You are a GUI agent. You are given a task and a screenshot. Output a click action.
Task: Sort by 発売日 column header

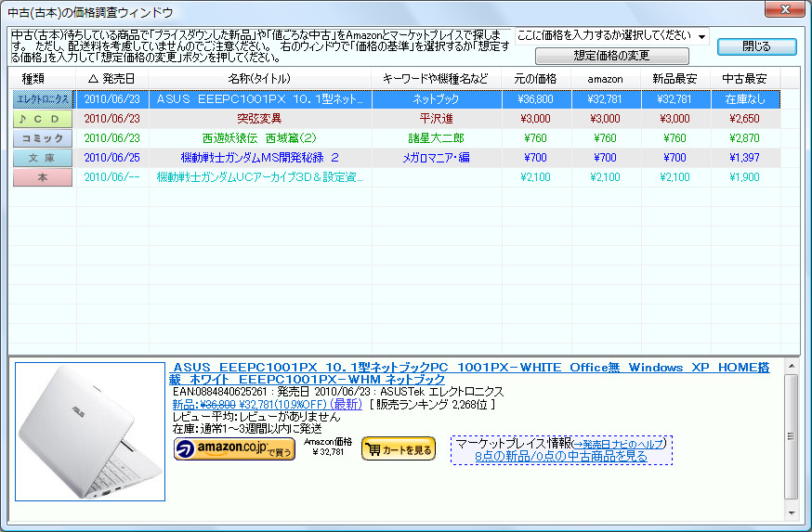click(112, 79)
